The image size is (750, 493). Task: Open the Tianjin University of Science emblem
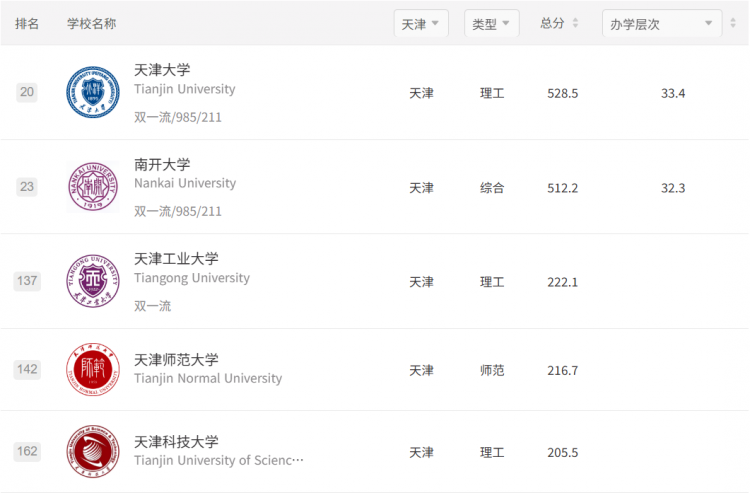[93, 451]
